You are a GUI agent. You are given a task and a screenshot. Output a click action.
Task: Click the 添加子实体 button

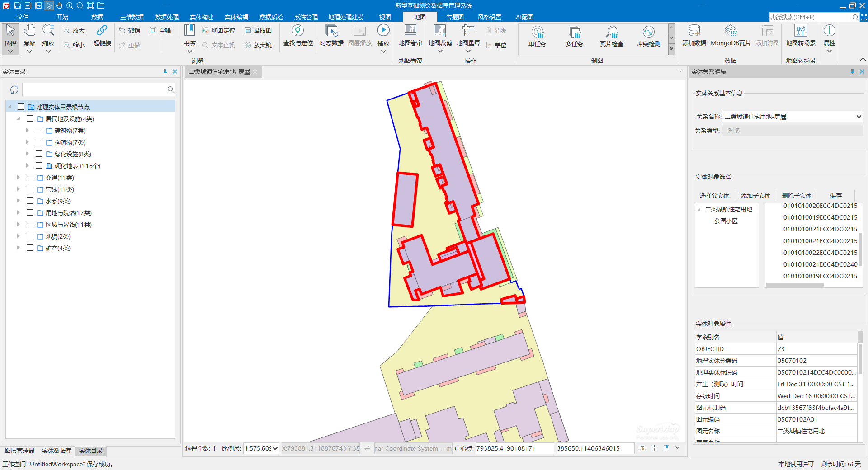tap(755, 196)
